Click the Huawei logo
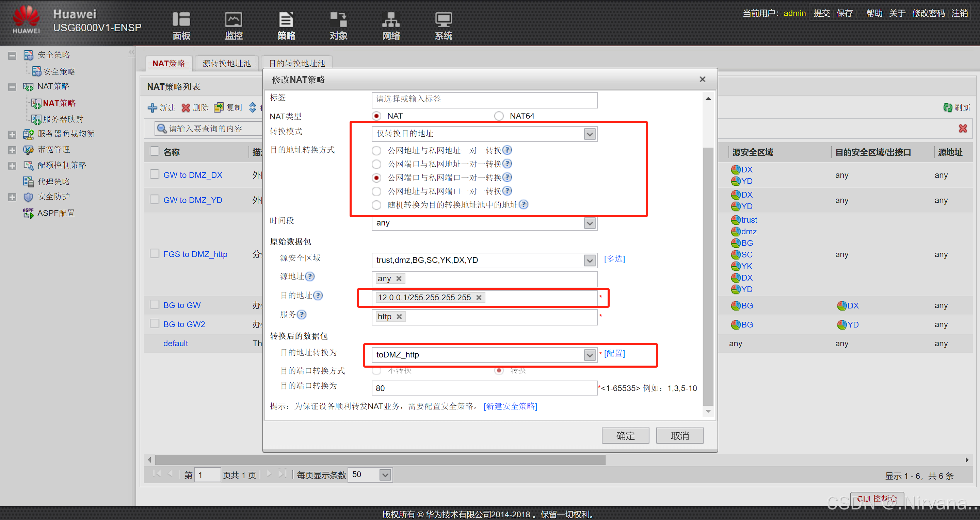 click(26, 20)
